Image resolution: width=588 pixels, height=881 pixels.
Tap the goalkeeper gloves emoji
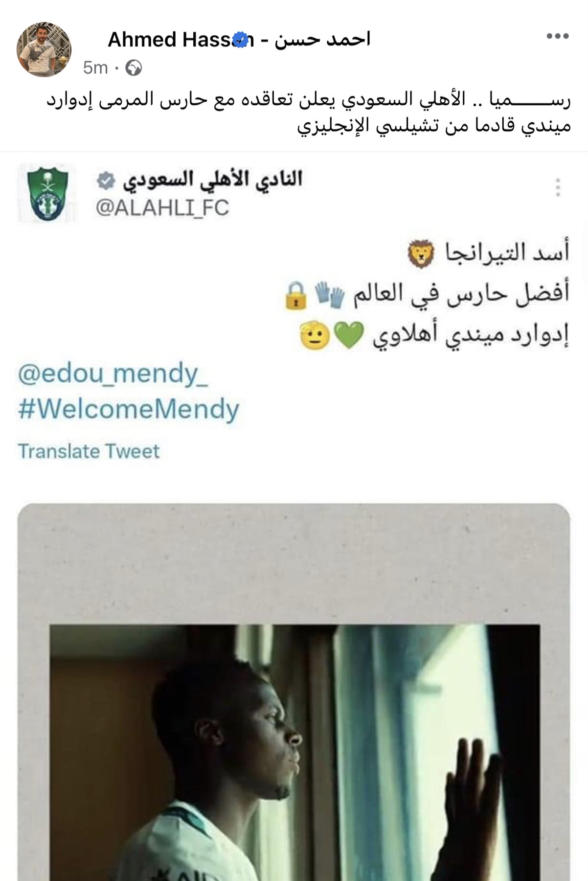[x=330, y=294]
